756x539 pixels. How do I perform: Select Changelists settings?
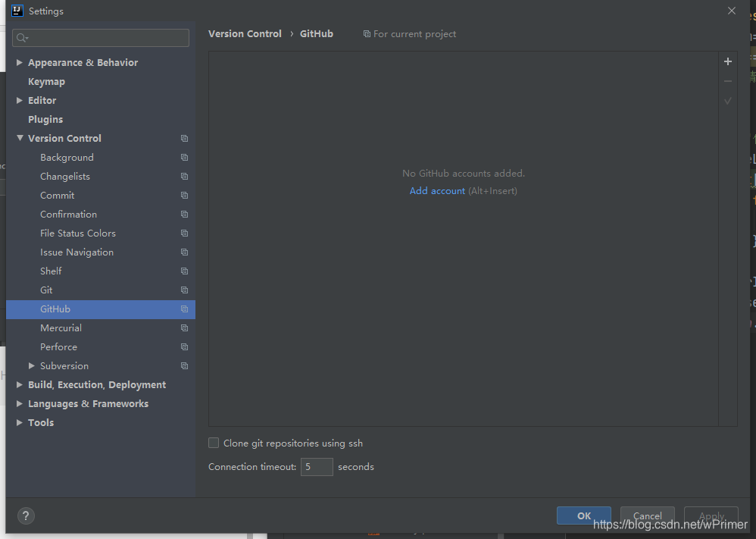coord(65,176)
